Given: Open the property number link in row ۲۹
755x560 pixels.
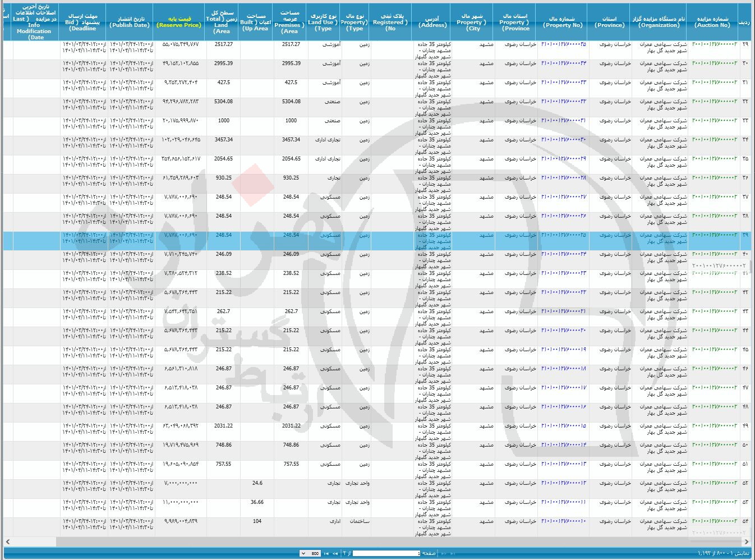Looking at the screenshot, I should [x=563, y=44].
